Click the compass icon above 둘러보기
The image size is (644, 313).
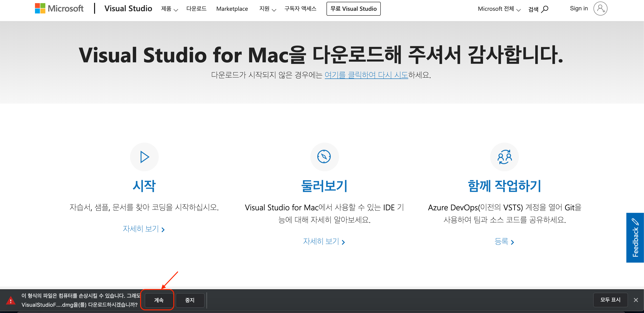[324, 157]
